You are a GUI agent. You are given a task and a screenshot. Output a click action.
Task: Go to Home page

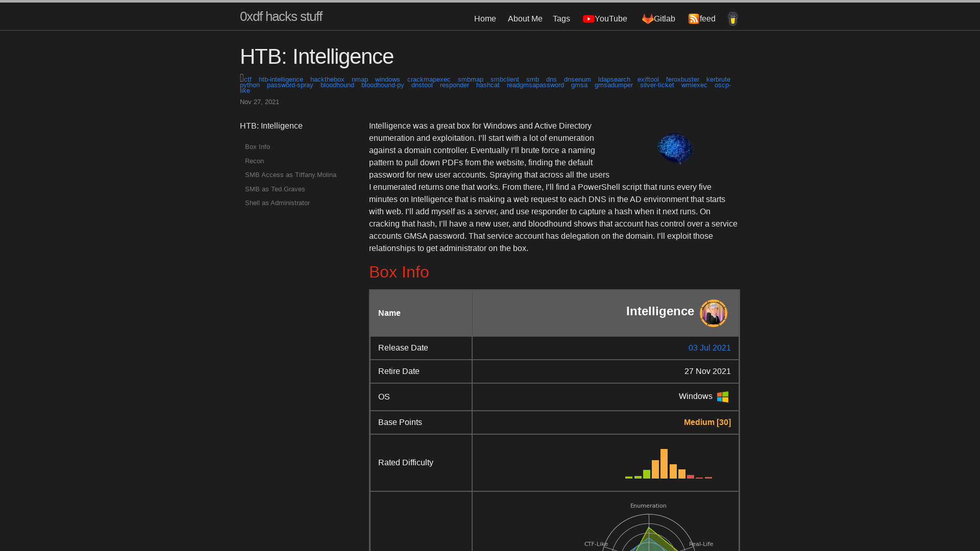pos(485,19)
